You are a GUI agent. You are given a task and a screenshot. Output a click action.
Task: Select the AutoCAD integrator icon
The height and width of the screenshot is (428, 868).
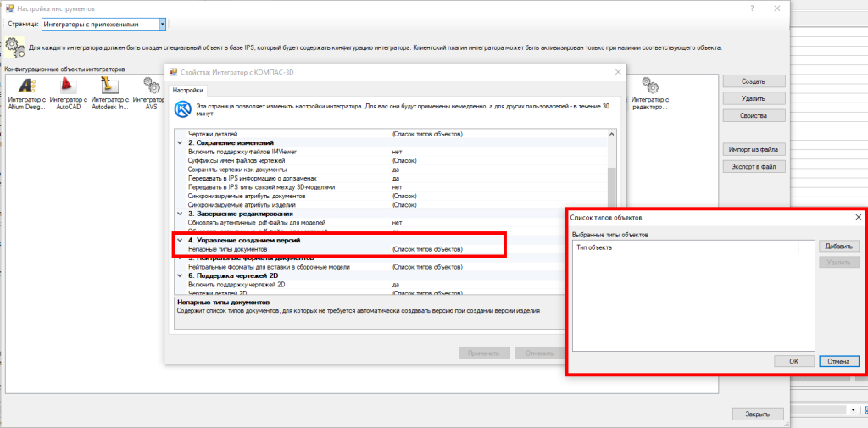click(68, 86)
